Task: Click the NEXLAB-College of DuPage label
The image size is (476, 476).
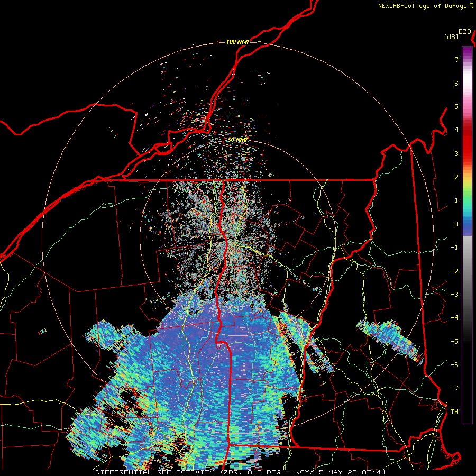Action: pos(423,6)
